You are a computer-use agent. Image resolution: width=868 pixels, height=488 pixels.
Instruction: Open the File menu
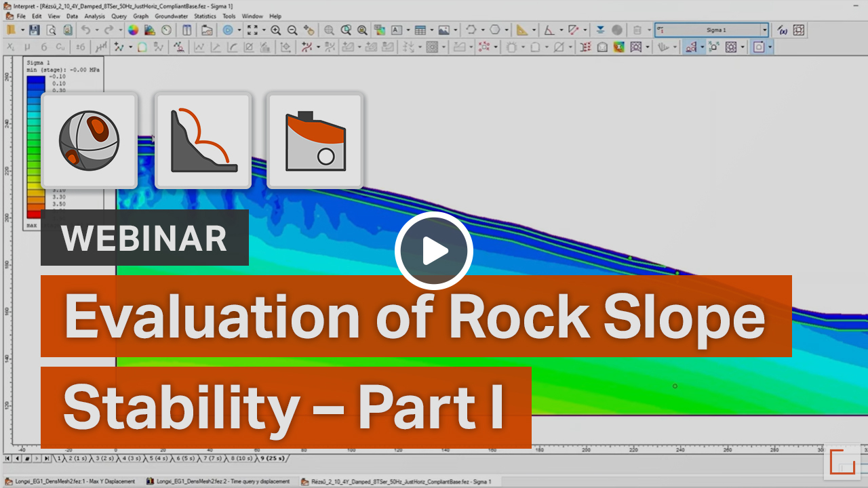[21, 16]
